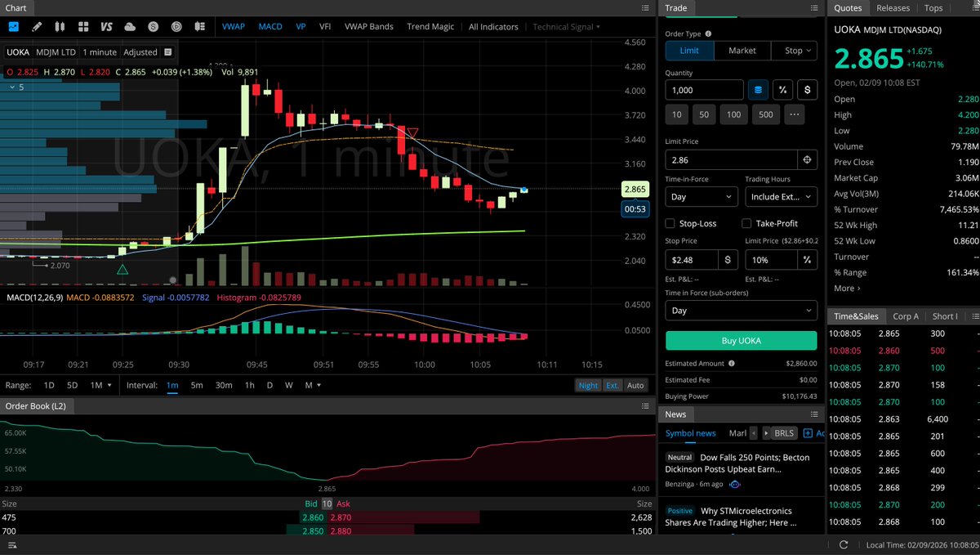
Task: Open the candlestick style icon
Action: point(60,26)
